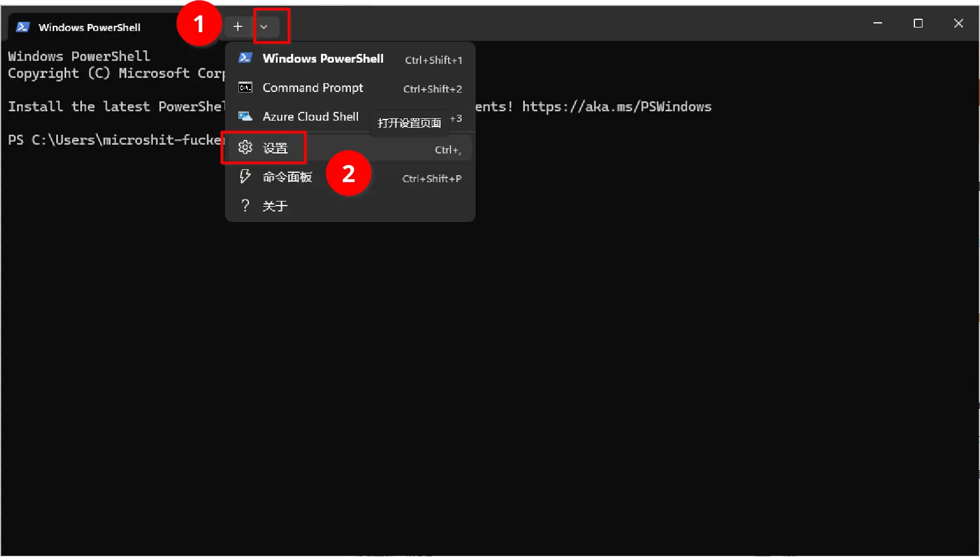The height and width of the screenshot is (557, 980).
Task: Click the Ctrl+, shortcut text
Action: point(448,150)
